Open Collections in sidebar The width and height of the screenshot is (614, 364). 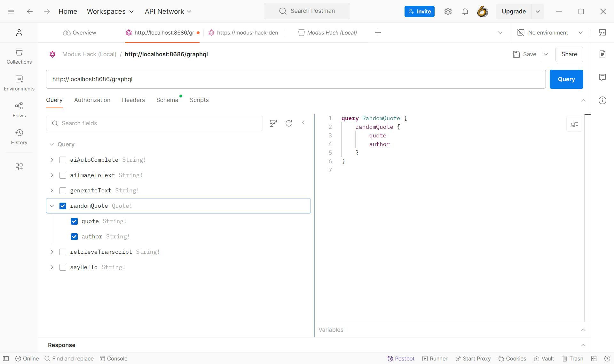point(19,57)
